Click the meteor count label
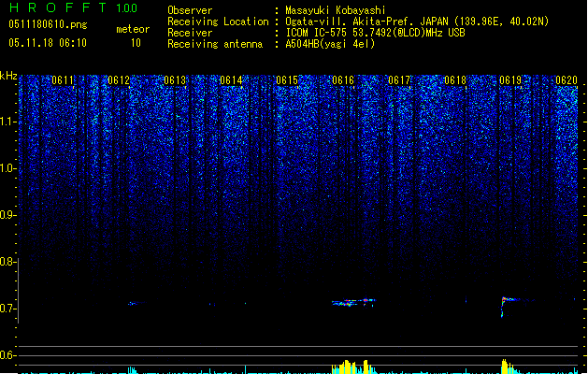 click(133, 29)
